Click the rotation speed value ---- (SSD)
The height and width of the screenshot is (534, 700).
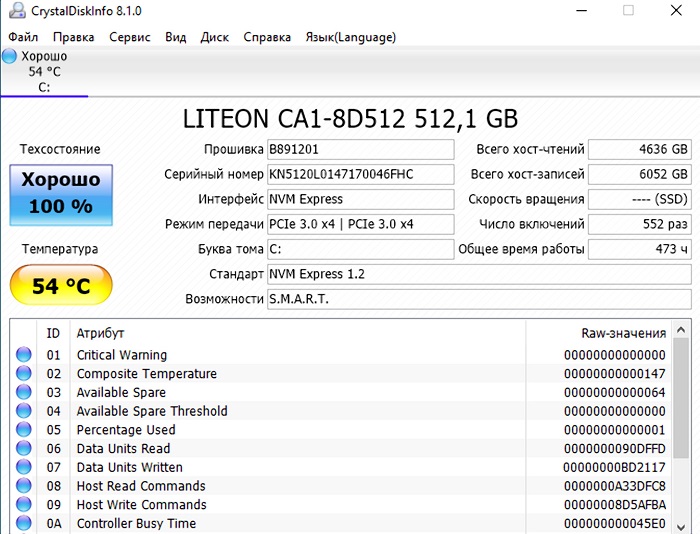tap(640, 199)
